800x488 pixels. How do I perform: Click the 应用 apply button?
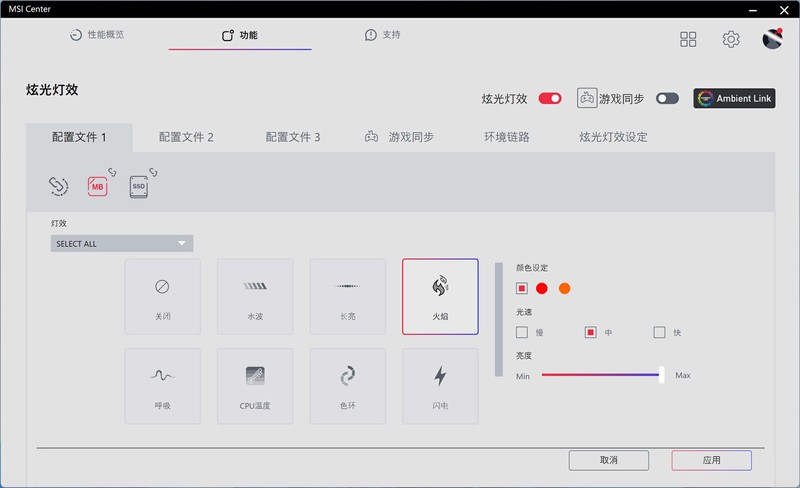[711, 460]
